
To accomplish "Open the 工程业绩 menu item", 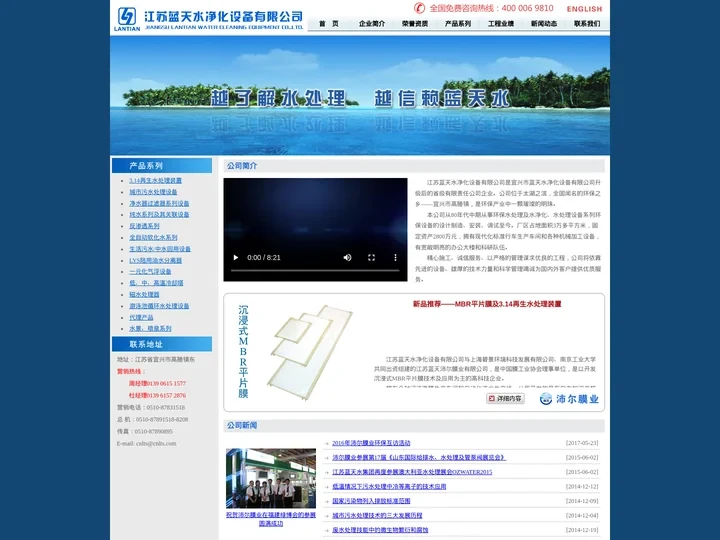I will click(x=501, y=24).
